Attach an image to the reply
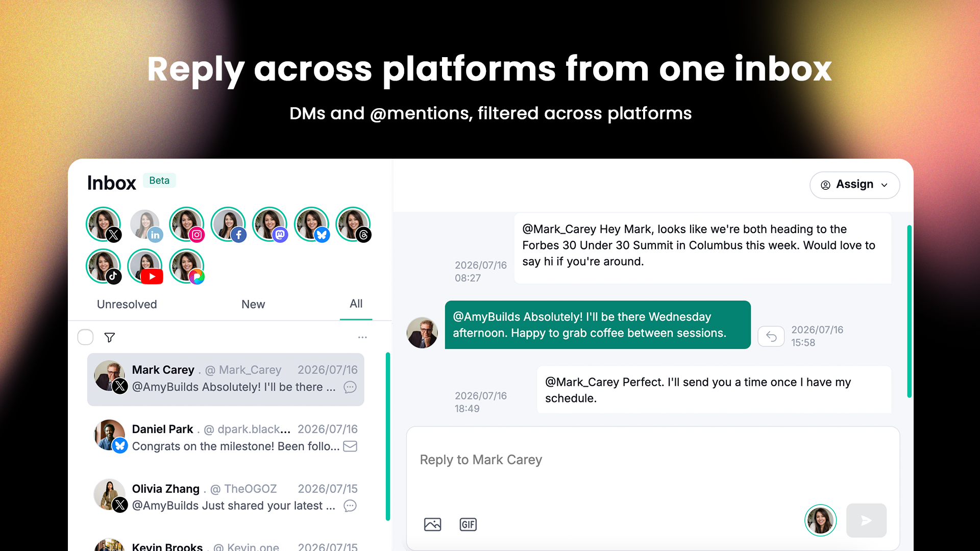The image size is (980, 551). pos(432,524)
